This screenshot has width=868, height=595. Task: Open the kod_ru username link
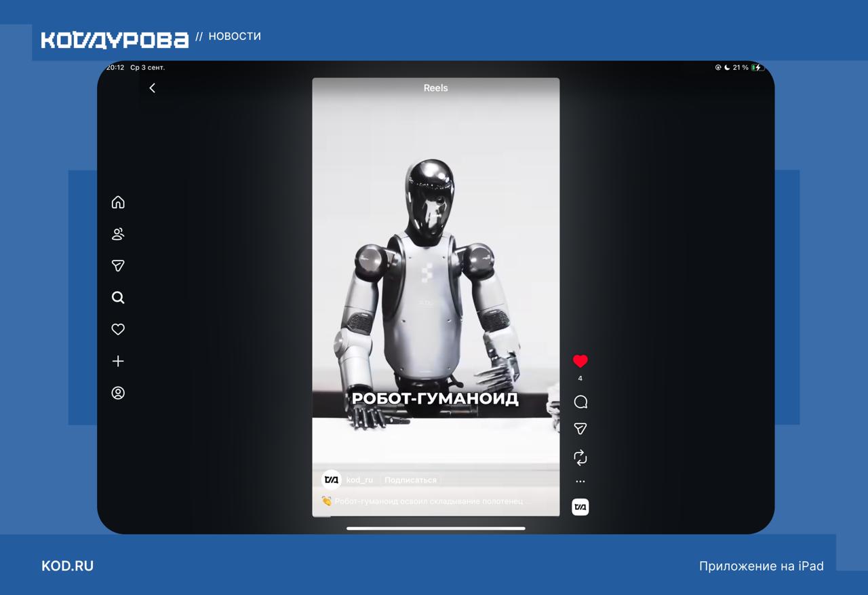coord(359,480)
